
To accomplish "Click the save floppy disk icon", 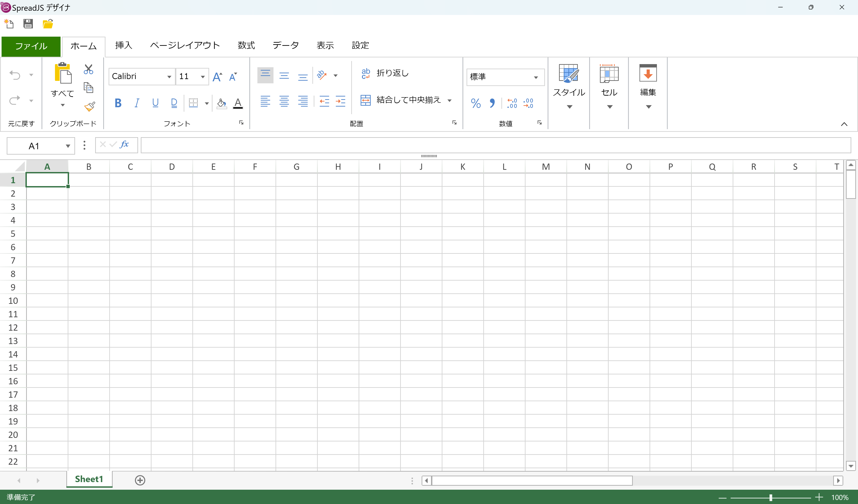I will point(28,24).
